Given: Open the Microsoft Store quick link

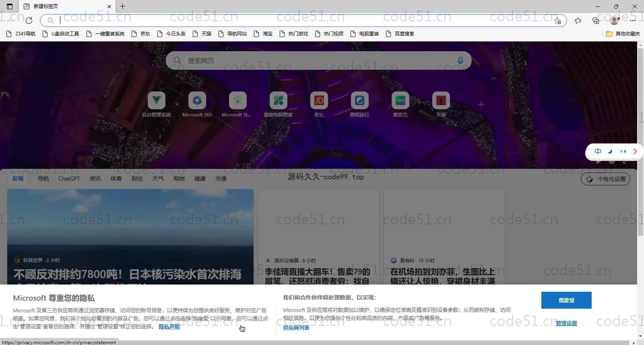Looking at the screenshot, I should coord(237,105).
